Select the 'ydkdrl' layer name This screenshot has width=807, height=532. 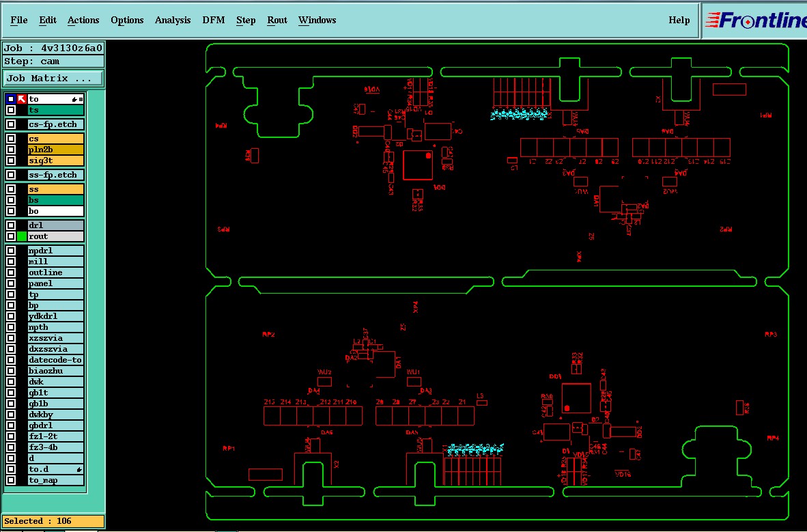pos(55,316)
